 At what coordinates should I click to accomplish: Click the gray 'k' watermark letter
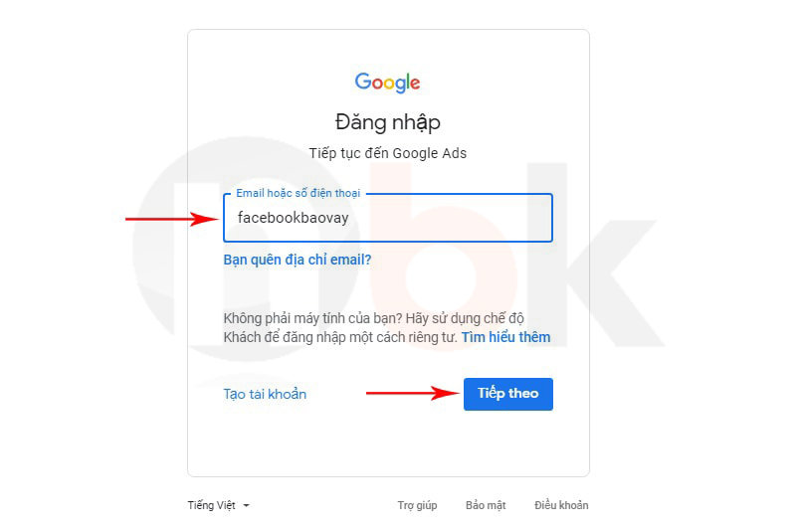point(596,255)
